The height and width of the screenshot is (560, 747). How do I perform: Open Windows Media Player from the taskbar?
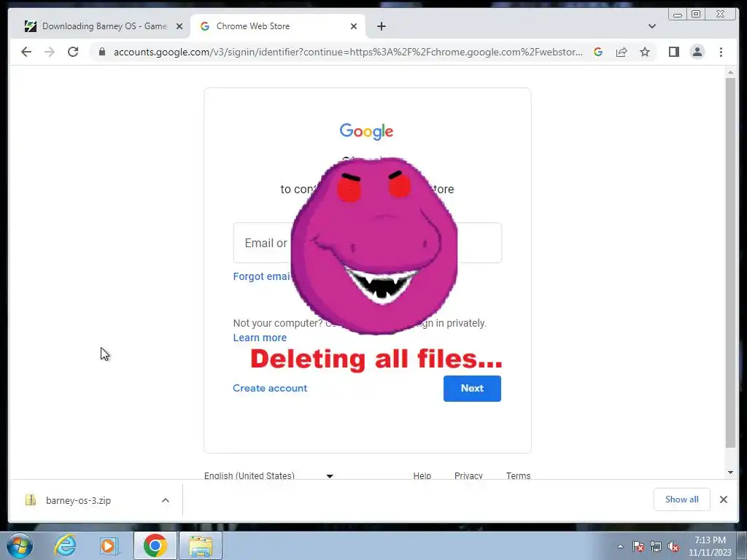pyautogui.click(x=109, y=545)
